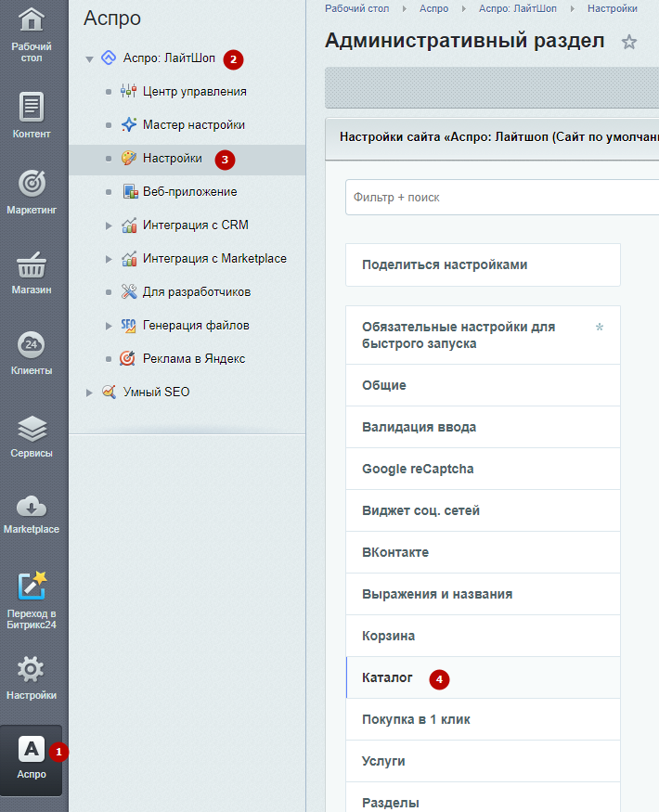This screenshot has width=659, height=812.
Task: Click the Аспро: ЛайтШоп logo icon
Action: [109, 58]
